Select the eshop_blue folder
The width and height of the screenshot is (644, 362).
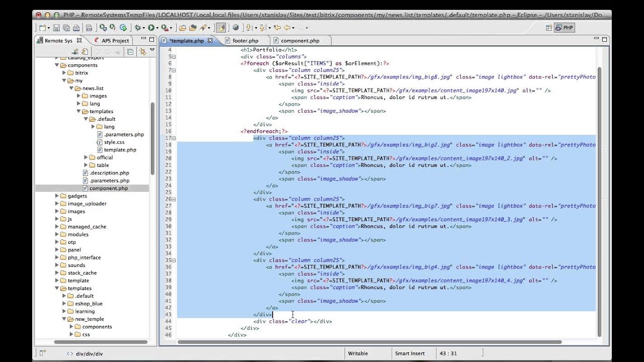tap(89, 304)
